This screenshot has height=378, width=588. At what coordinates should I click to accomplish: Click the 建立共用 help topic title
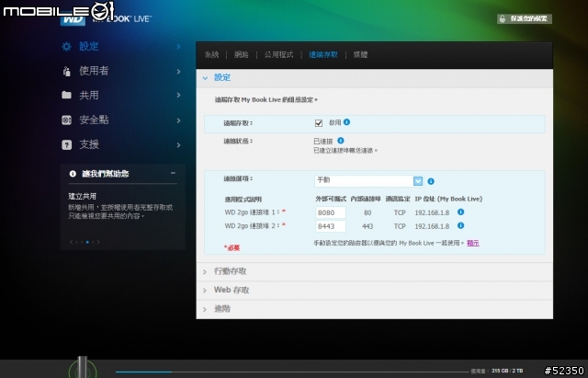(82, 196)
